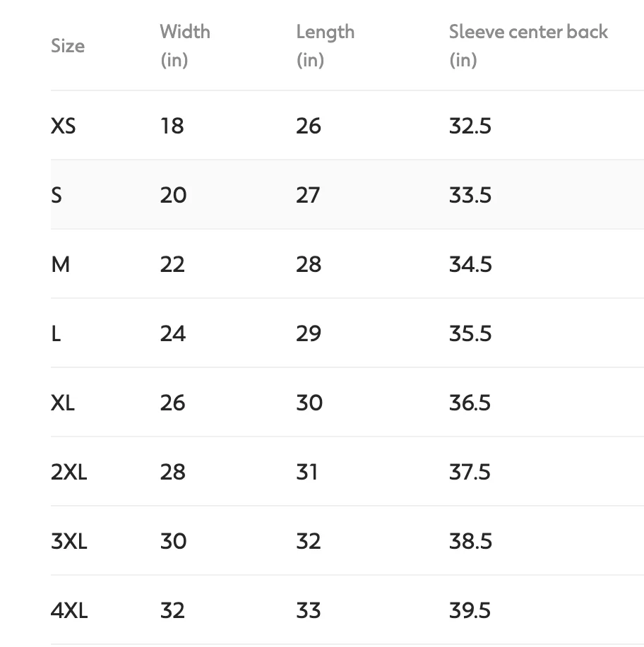Click the 4XL sleeve value 39.5
This screenshot has height=647, width=644.
pos(470,610)
